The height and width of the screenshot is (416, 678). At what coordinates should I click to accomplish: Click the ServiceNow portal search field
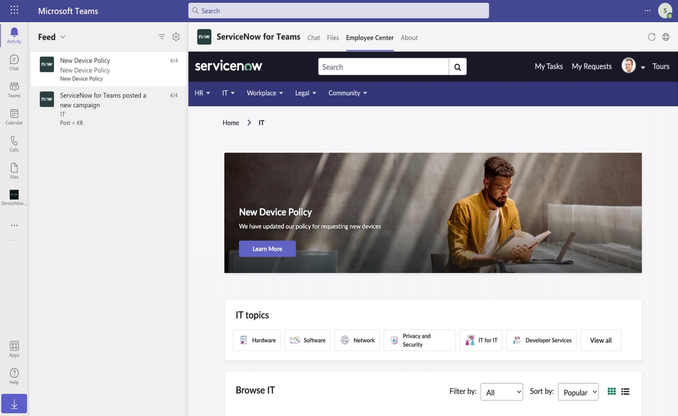(384, 67)
